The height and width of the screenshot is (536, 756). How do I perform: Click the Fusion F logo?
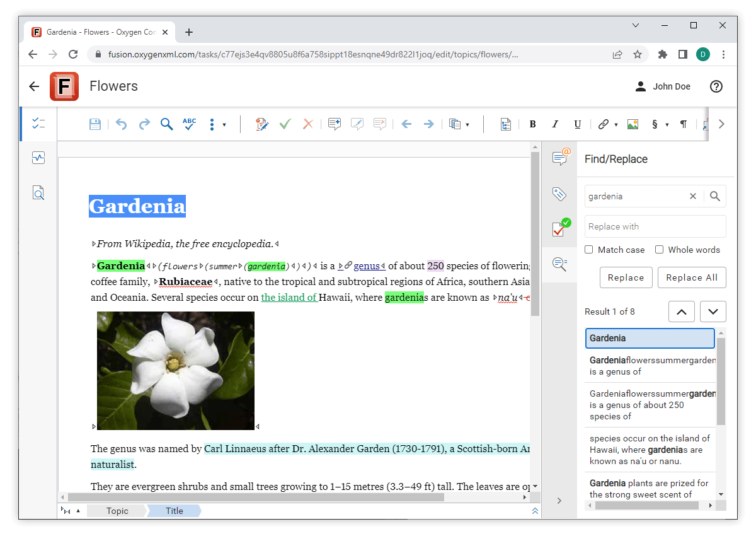pos(64,86)
